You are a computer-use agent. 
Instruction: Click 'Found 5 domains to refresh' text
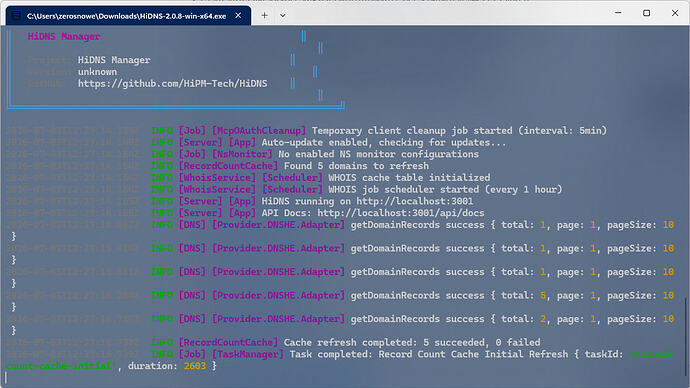click(x=356, y=166)
